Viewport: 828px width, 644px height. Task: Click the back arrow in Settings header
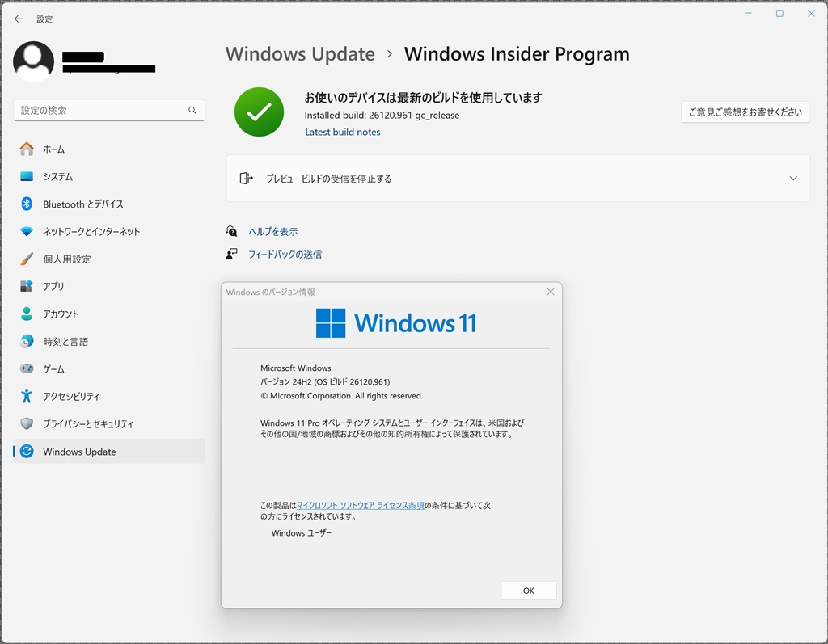[19, 19]
